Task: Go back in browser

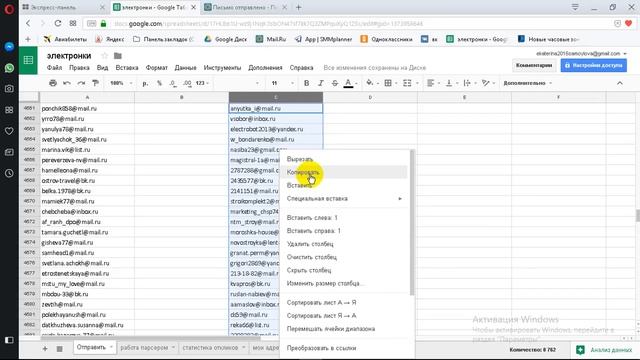Action: (x=28, y=23)
